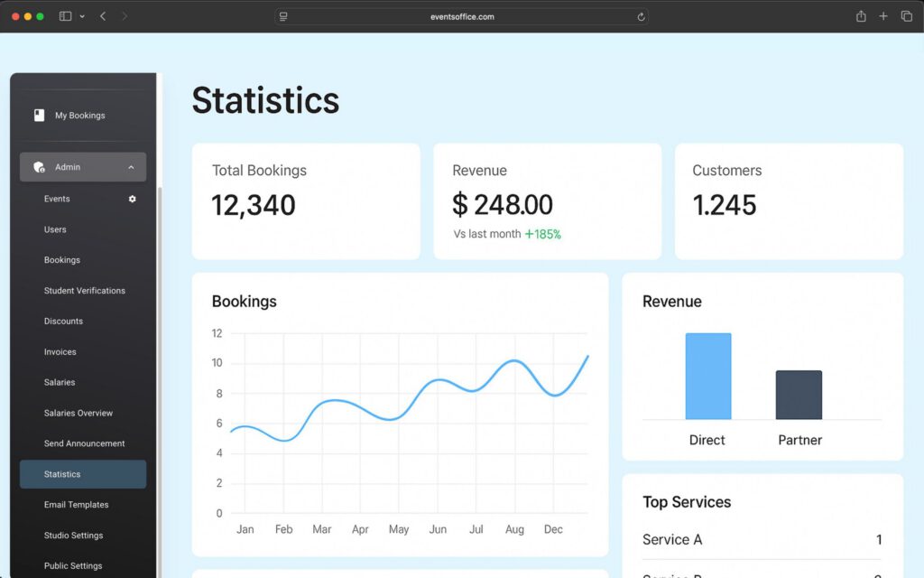Navigate to Invoices
The height and width of the screenshot is (578, 924).
click(60, 351)
